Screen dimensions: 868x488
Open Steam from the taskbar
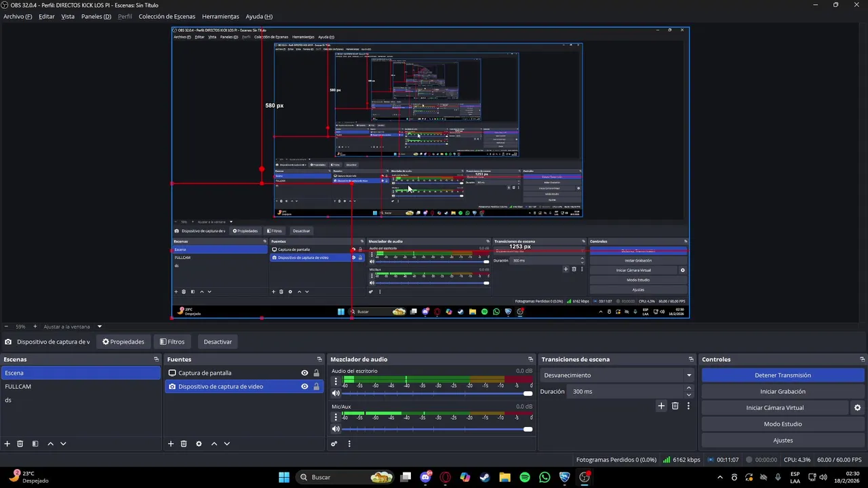pos(485,477)
